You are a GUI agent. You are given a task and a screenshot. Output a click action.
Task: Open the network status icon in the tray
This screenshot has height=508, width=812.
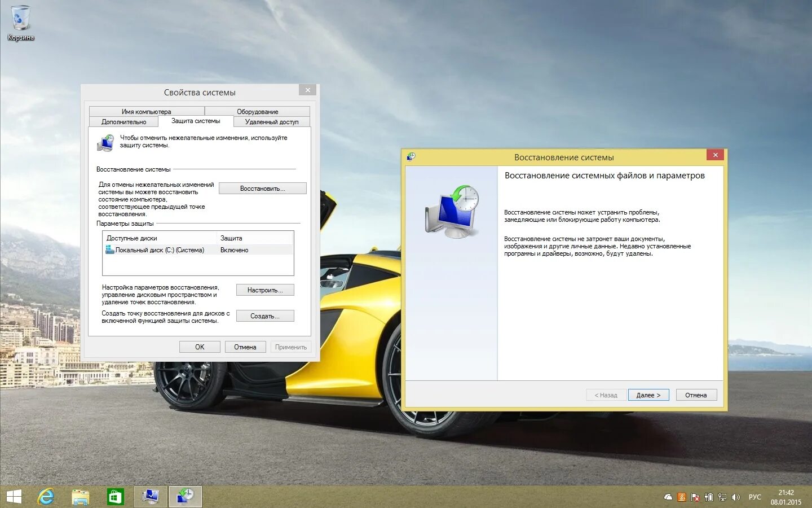click(x=722, y=497)
